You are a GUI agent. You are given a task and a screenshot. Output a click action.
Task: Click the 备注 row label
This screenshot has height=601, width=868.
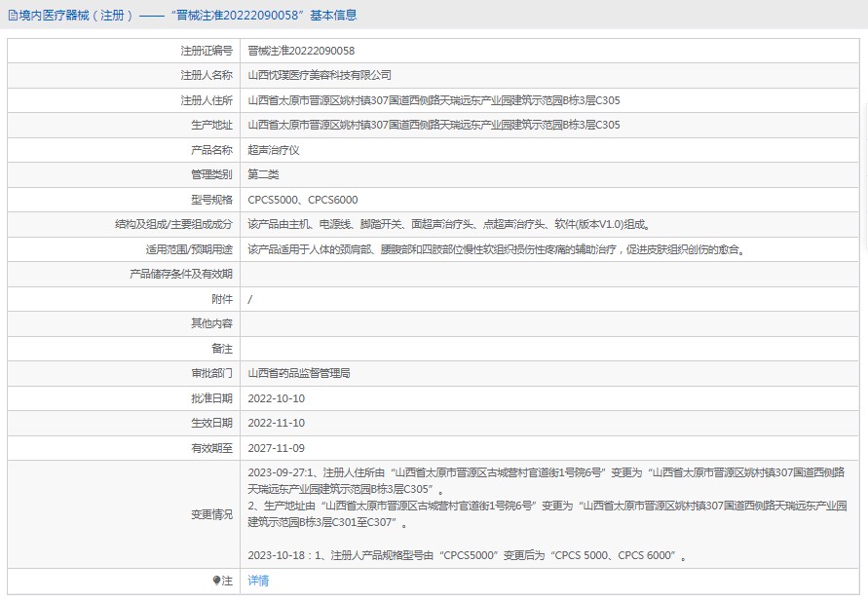pyautogui.click(x=222, y=349)
